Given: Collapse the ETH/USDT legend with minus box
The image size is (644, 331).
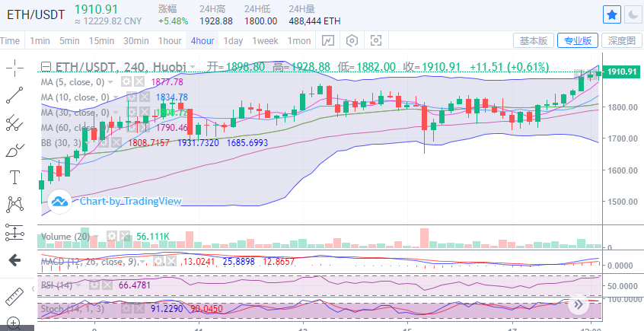Looking at the screenshot, I should (x=47, y=66).
